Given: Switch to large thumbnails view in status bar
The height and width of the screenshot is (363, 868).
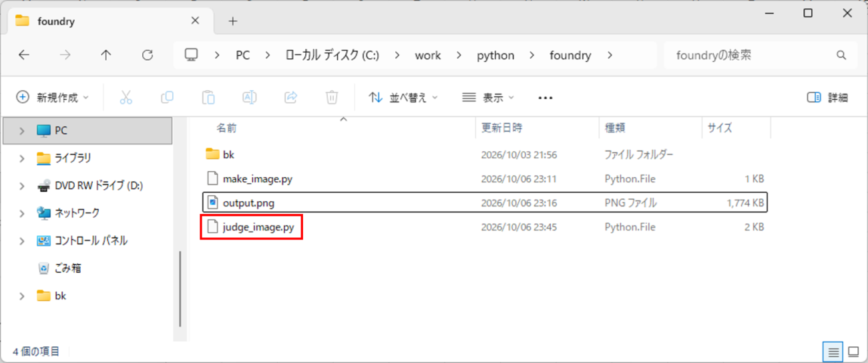Looking at the screenshot, I should click(x=853, y=351).
